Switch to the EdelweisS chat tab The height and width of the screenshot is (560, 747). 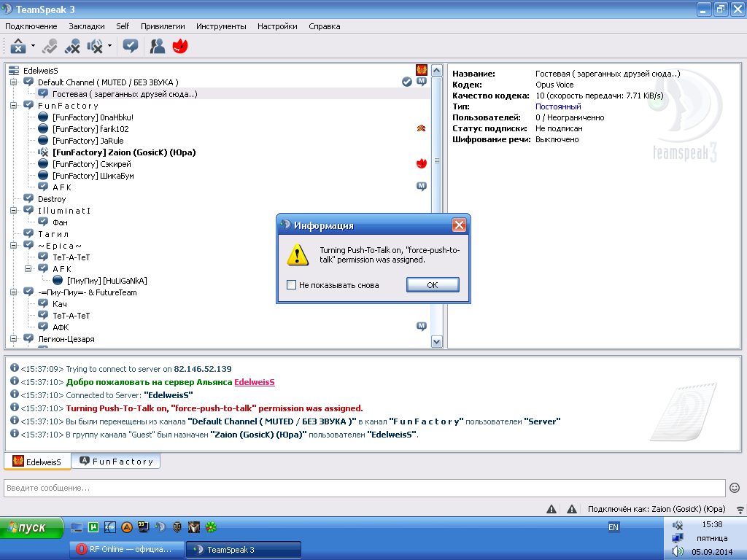38,462
